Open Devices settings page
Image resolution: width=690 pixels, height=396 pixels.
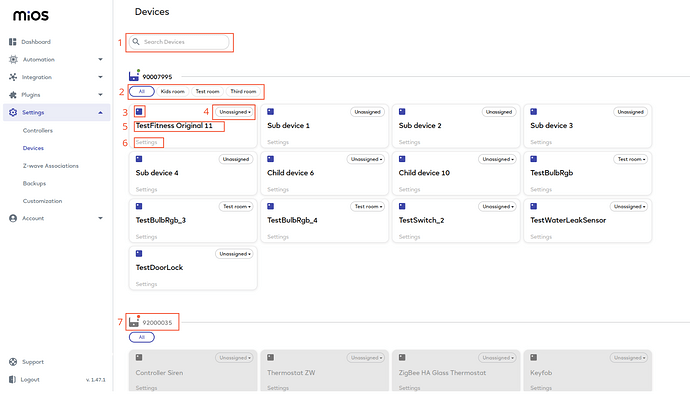coord(33,148)
